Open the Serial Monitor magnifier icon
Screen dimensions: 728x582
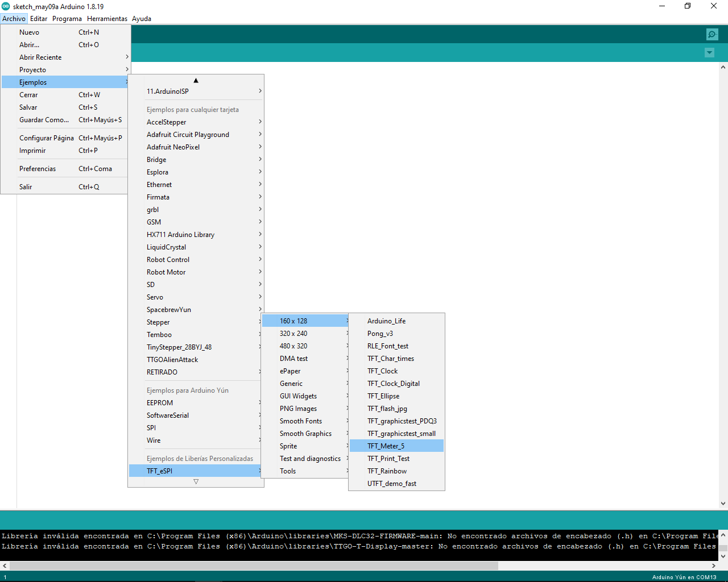(x=712, y=35)
